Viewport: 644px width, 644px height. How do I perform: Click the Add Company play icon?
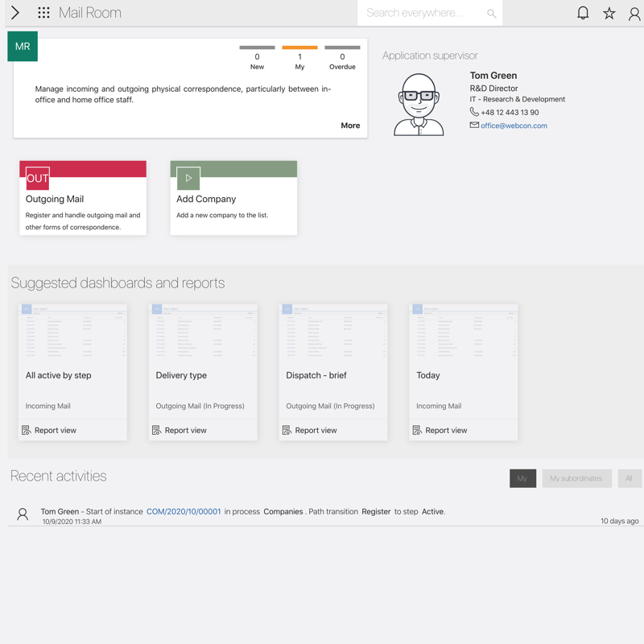pyautogui.click(x=188, y=178)
